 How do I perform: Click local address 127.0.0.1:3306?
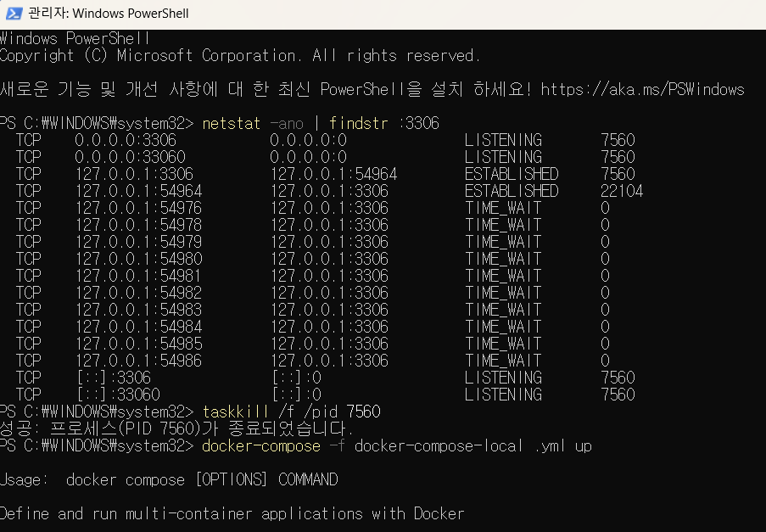(x=134, y=174)
